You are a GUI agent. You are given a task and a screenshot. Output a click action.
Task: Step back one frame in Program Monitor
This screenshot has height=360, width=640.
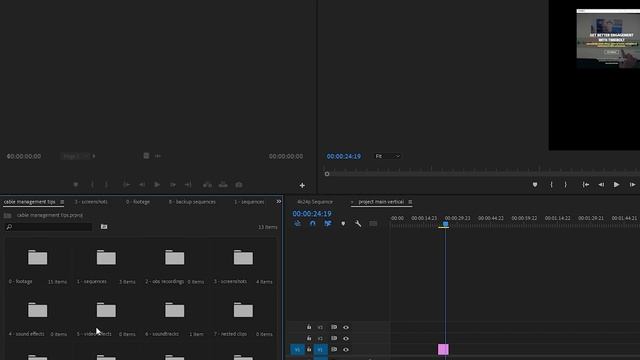click(601, 185)
